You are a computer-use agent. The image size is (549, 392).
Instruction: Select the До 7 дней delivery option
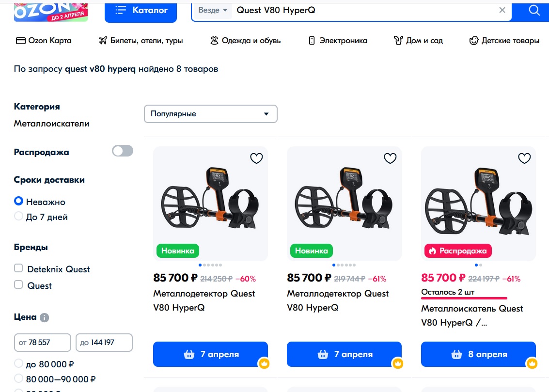(x=19, y=217)
